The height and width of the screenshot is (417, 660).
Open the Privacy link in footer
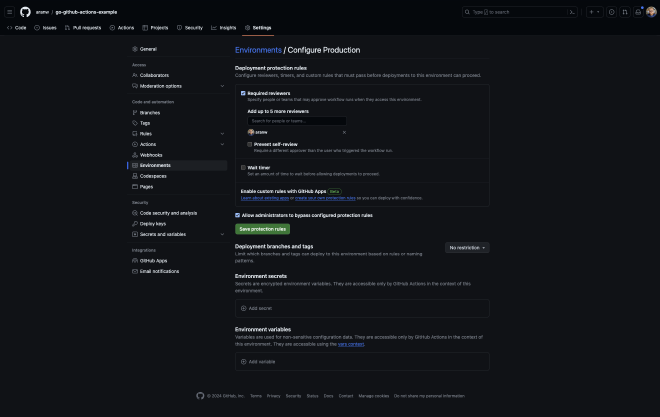274,396
